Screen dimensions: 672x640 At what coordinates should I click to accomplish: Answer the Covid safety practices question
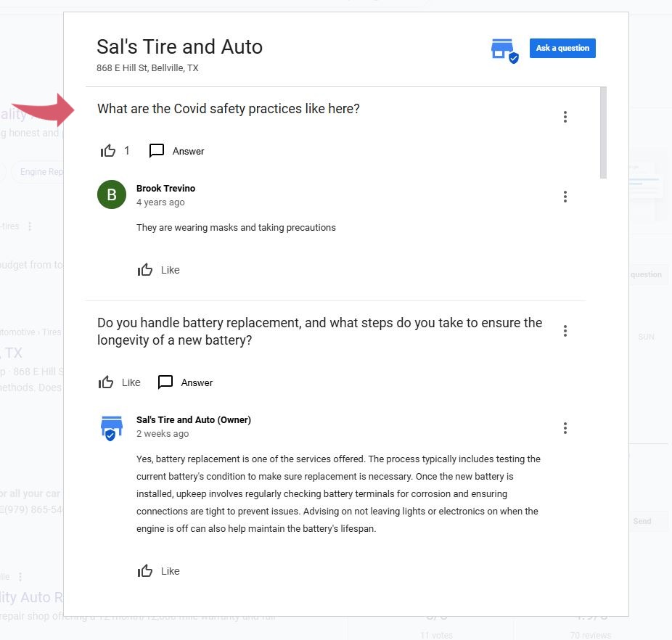[188, 152]
